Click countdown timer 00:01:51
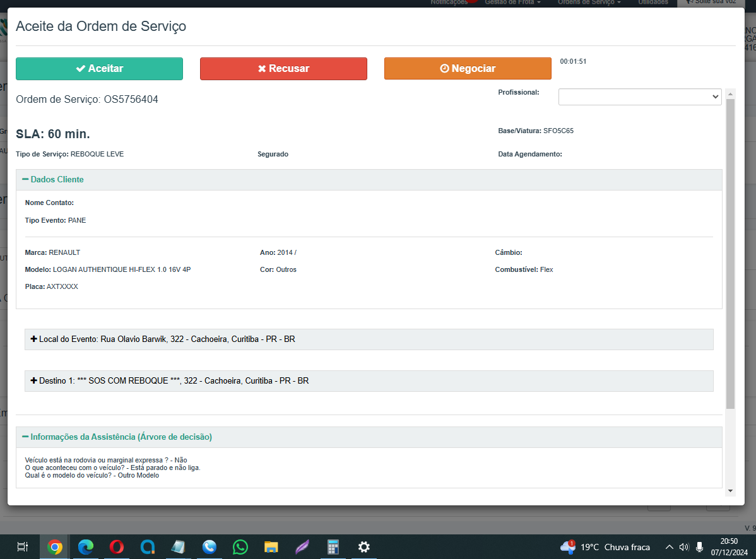The height and width of the screenshot is (559, 756). (573, 61)
